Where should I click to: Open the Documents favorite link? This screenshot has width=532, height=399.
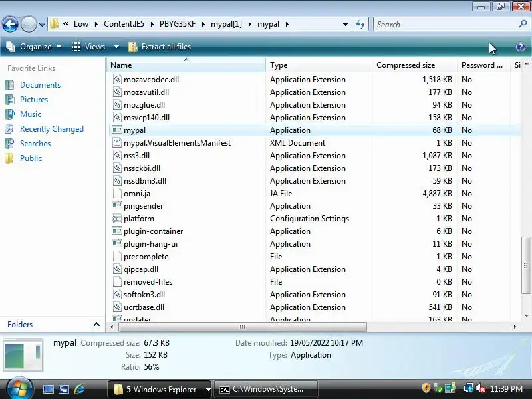coord(40,85)
